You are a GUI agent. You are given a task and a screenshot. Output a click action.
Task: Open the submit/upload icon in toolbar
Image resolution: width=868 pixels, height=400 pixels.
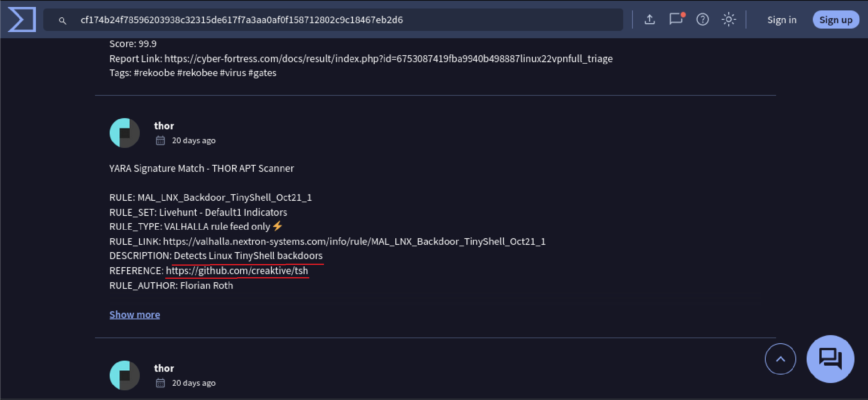[x=650, y=19]
